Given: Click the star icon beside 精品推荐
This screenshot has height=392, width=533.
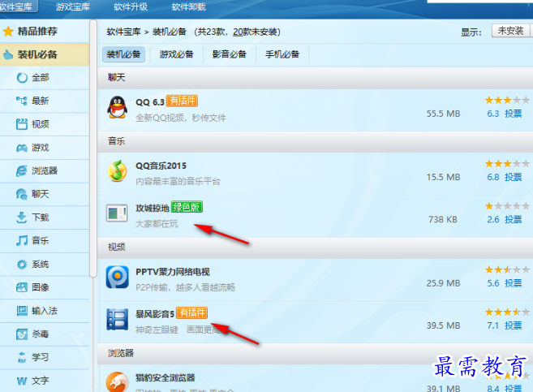Looking at the screenshot, I should [8, 32].
